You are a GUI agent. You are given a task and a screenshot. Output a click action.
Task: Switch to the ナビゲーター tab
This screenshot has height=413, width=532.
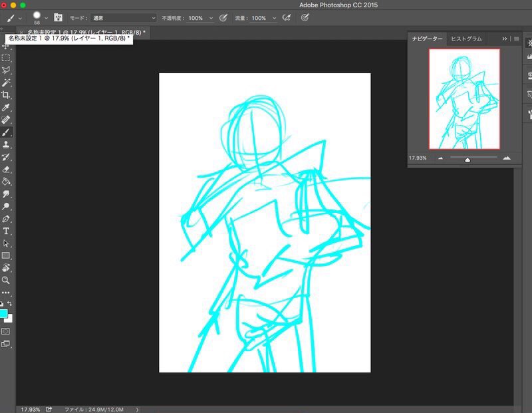(427, 39)
